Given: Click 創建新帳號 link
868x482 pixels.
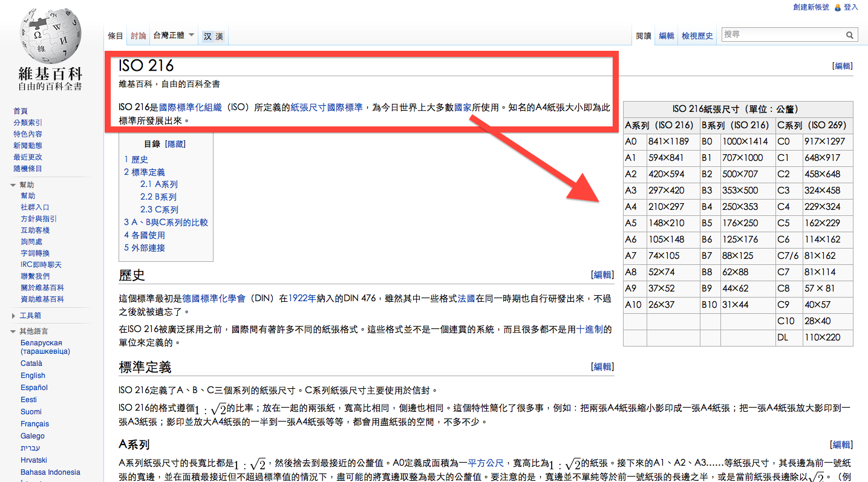Looking at the screenshot, I should pos(811,7).
